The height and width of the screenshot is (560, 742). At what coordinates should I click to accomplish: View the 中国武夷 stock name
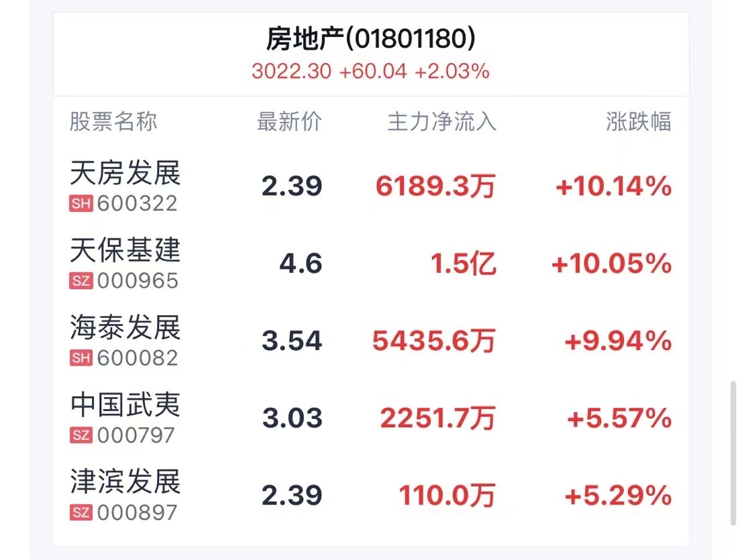click(x=125, y=406)
